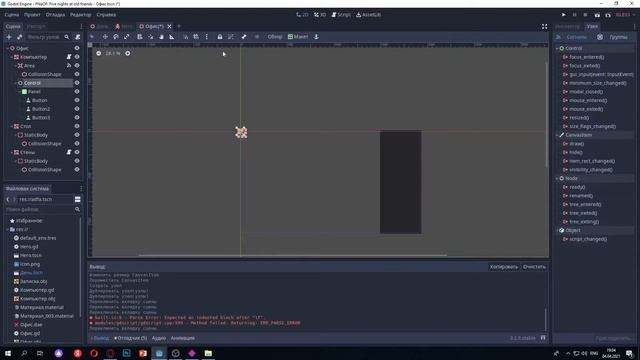The width and height of the screenshot is (640, 360).
Task: Add a new child node with plus icon
Action: (9, 37)
